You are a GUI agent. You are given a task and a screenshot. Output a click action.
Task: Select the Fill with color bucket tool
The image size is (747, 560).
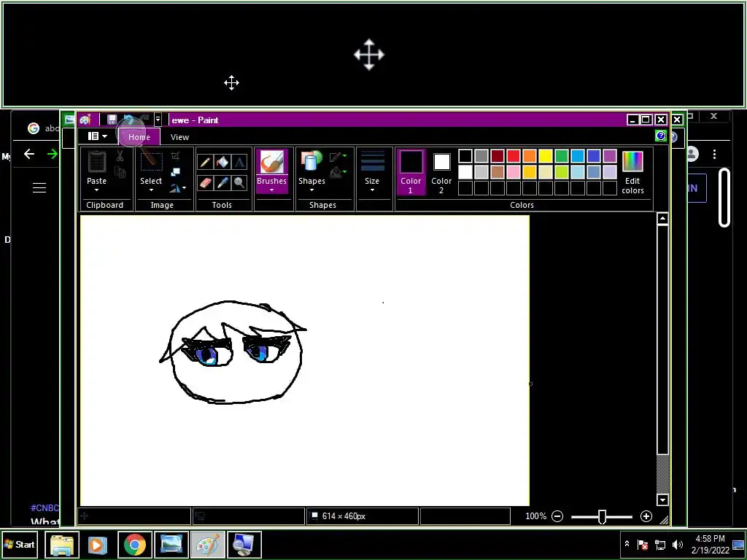tap(222, 163)
